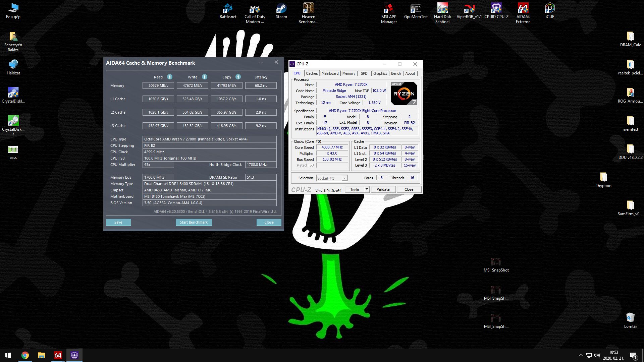
Task: Click the Write info icon in AIDA64
Action: tap(205, 77)
